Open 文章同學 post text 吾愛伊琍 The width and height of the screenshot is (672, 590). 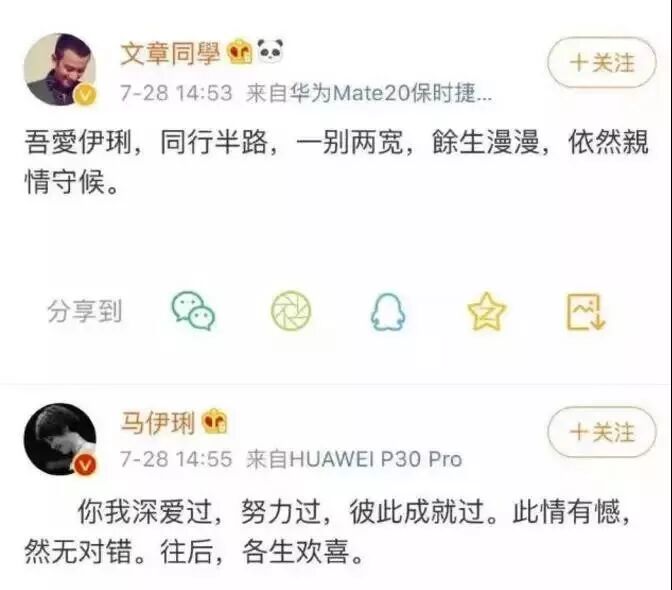[336, 163]
